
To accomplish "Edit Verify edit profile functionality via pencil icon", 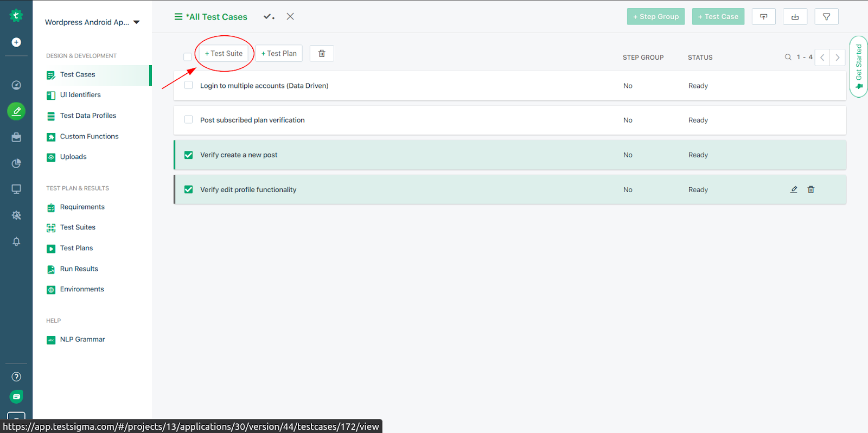I will point(794,189).
